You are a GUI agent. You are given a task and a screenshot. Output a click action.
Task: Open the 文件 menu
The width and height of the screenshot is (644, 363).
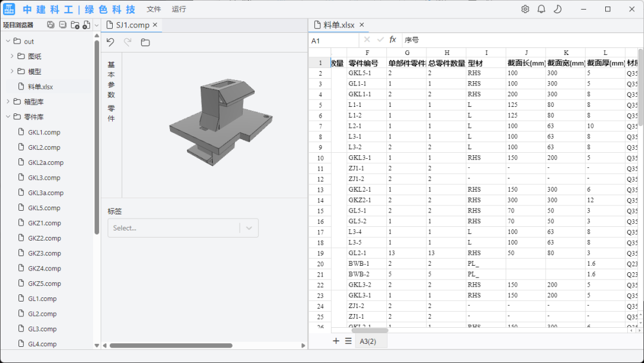(x=154, y=9)
